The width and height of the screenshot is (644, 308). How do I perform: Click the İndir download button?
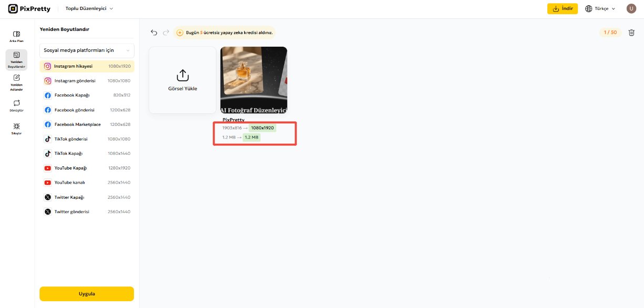pos(563,8)
